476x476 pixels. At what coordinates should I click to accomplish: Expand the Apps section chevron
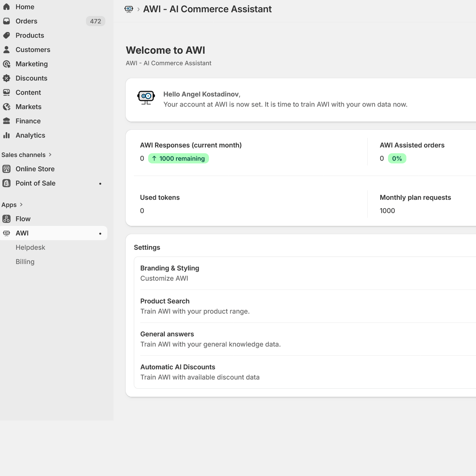point(21,205)
